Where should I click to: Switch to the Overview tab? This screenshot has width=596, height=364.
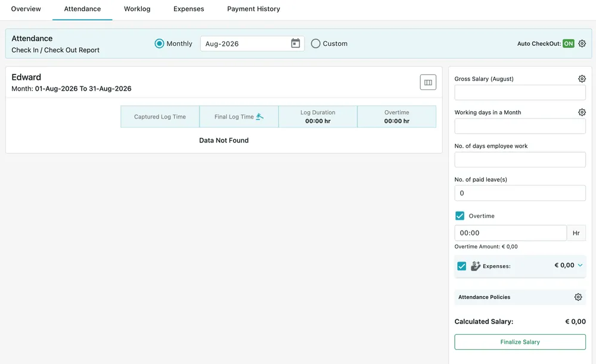tap(26, 9)
